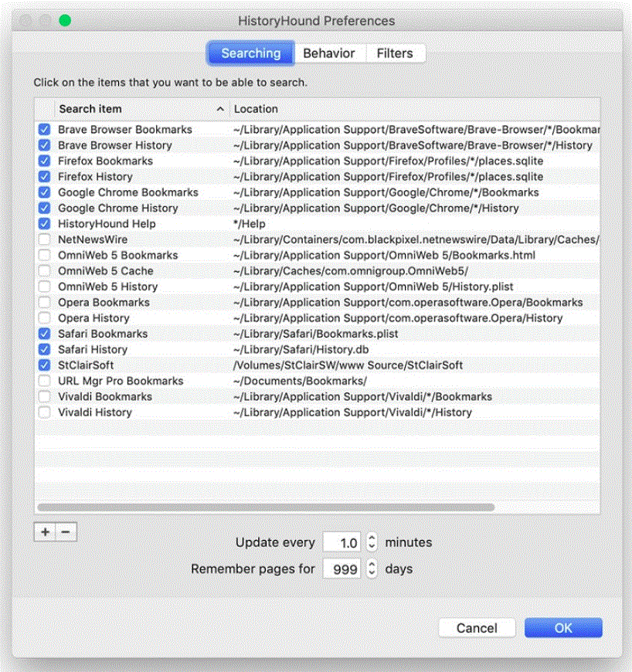Click the OmniWeb5 Caches location cell
The width and height of the screenshot is (632, 672).
(351, 271)
